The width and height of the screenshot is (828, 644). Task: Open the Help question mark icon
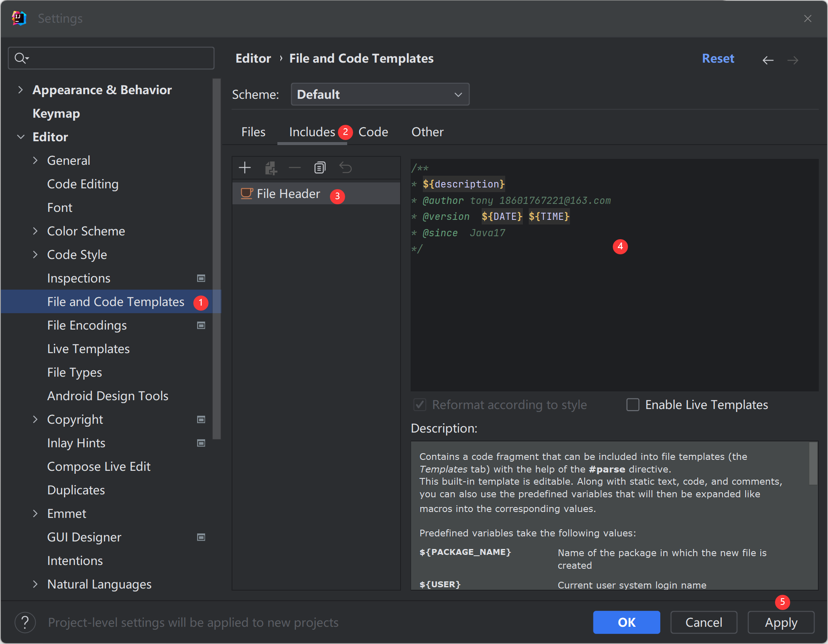25,623
